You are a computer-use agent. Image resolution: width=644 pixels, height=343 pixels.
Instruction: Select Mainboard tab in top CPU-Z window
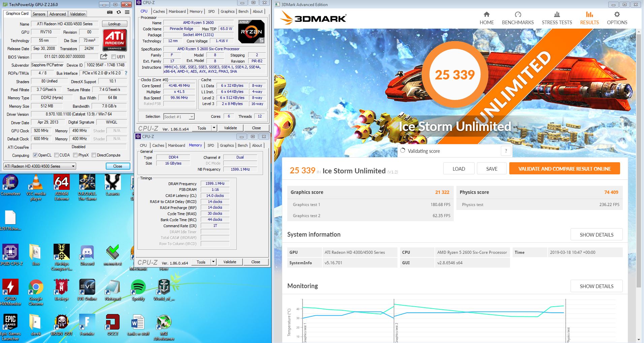pos(177,11)
